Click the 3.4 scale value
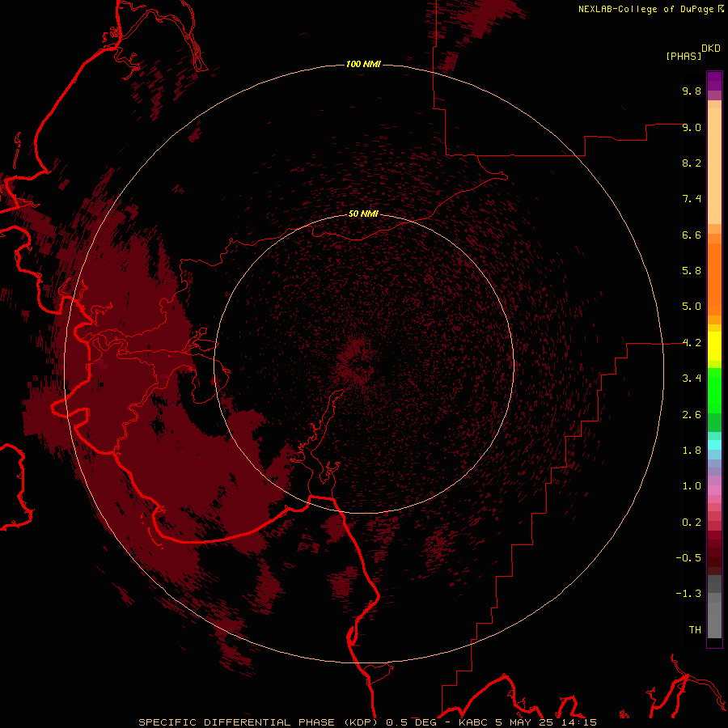 [692, 379]
